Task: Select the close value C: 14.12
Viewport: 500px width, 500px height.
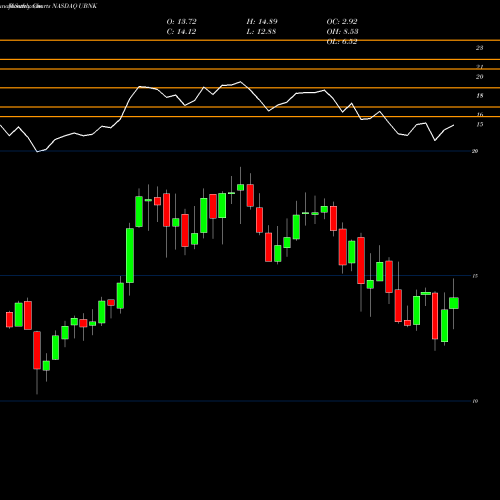Action: (181, 32)
